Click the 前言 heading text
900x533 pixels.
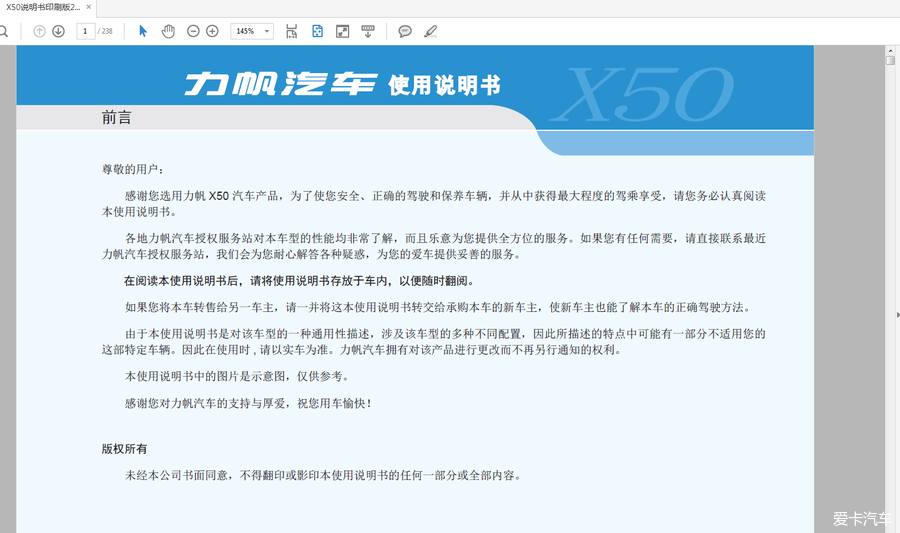tap(117, 118)
